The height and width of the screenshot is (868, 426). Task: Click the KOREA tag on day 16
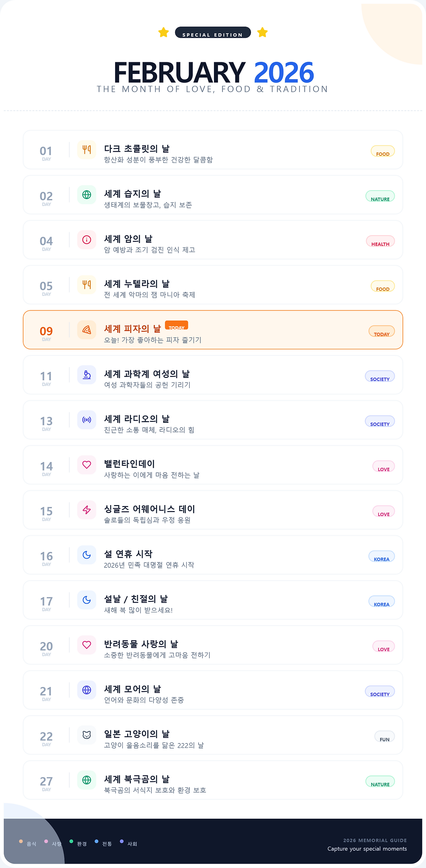(x=381, y=556)
